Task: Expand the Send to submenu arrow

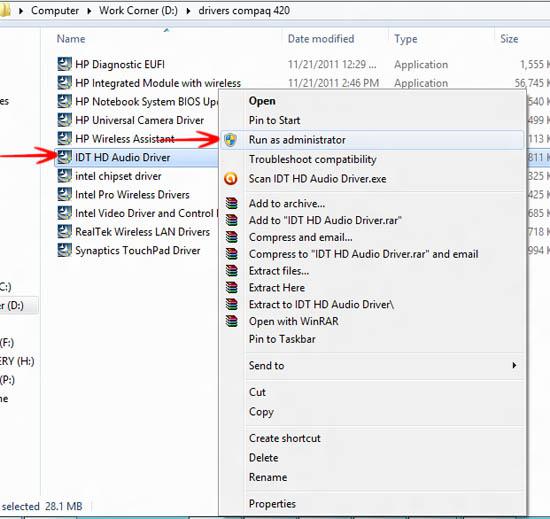Action: click(x=514, y=365)
